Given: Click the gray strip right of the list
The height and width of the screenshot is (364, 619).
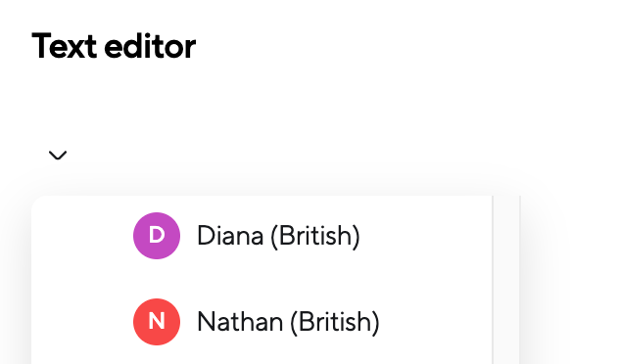Looking at the screenshot, I should point(506,280).
